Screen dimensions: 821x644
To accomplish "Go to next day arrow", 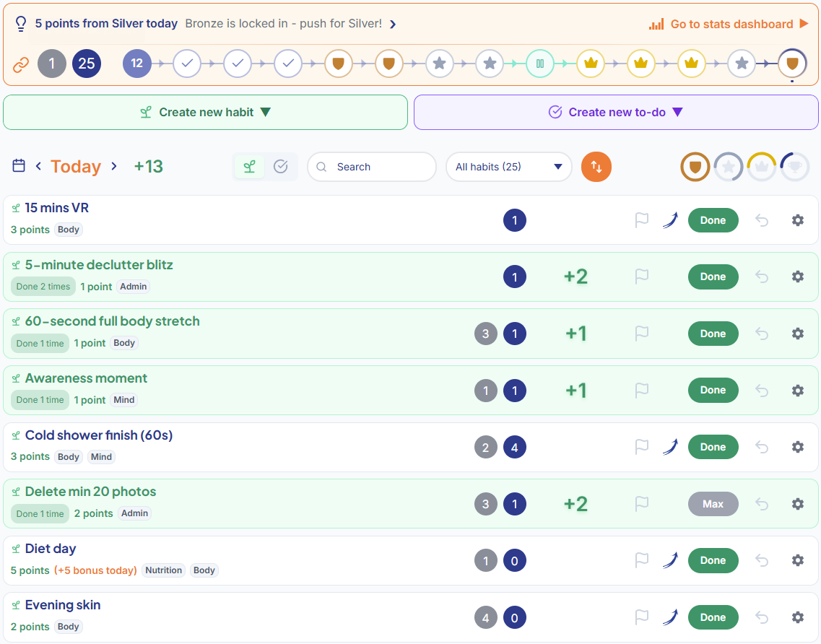I will 114,166.
